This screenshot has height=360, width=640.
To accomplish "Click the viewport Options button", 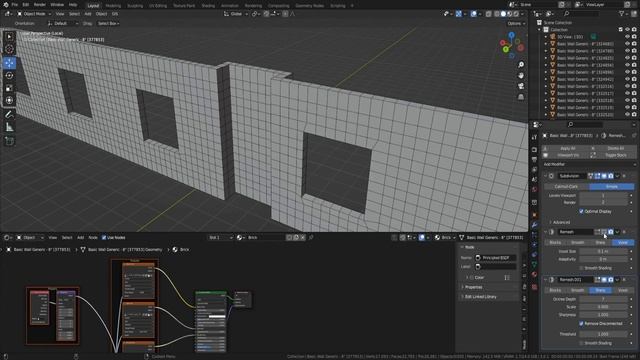I will (x=516, y=23).
